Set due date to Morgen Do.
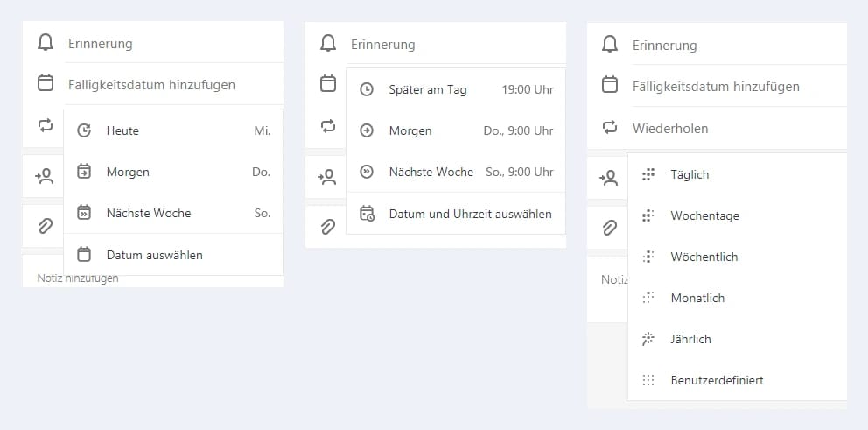868x430 pixels. pyautogui.click(x=173, y=172)
